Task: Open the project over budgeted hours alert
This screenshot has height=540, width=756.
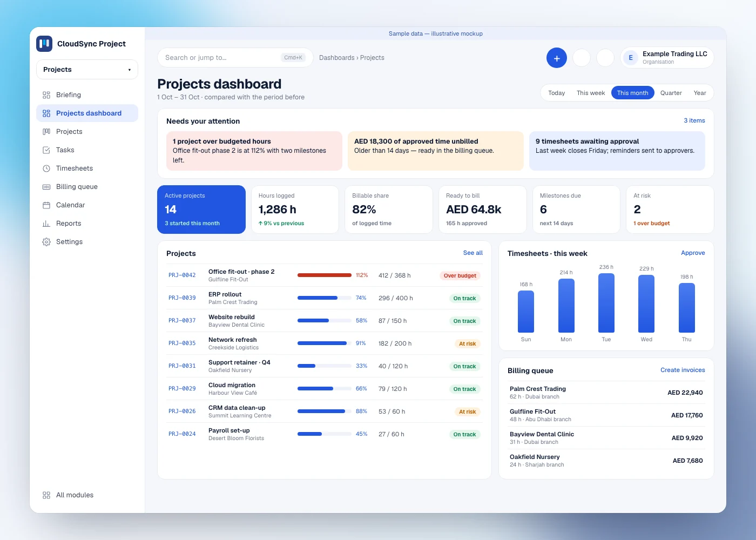Action: (x=254, y=151)
